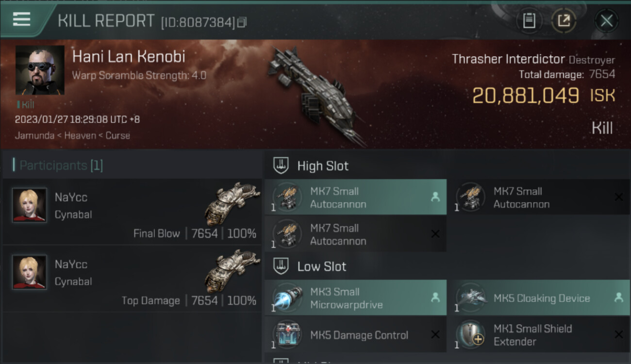
Task: Select the Cynabal ship icon for Final Blow
Action: pyautogui.click(x=230, y=203)
